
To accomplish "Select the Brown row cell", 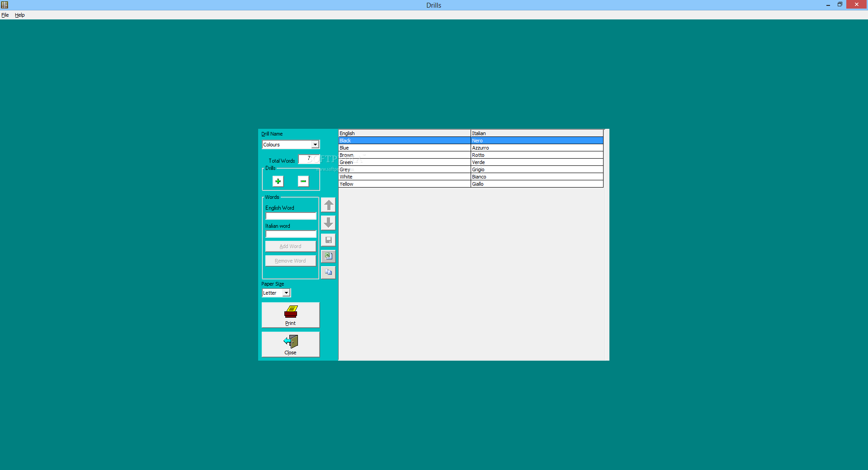I will 405,155.
